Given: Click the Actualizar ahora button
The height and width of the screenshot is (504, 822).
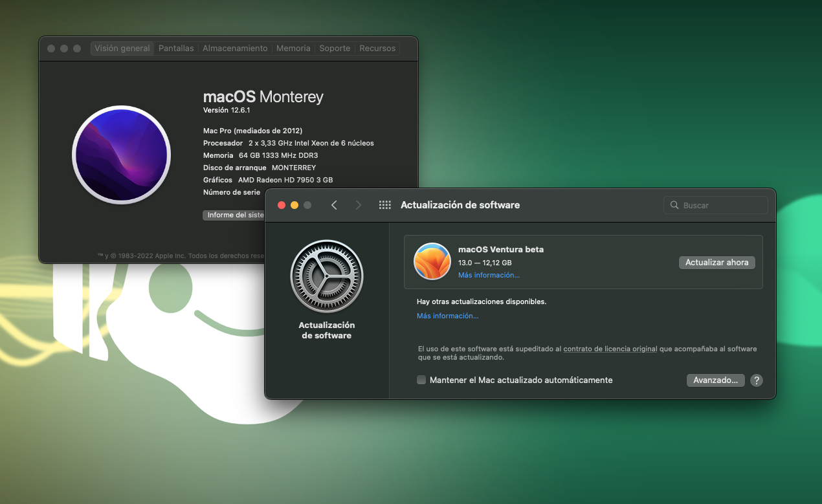Looking at the screenshot, I should pos(716,262).
